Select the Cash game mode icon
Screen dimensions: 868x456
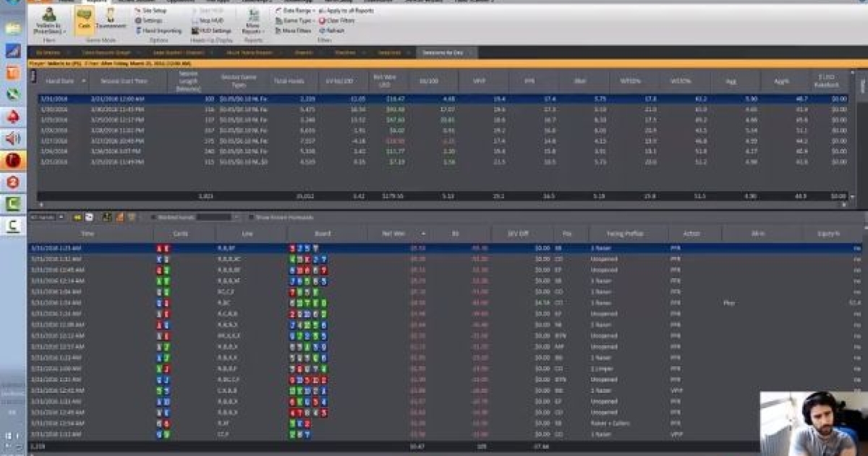(x=84, y=20)
